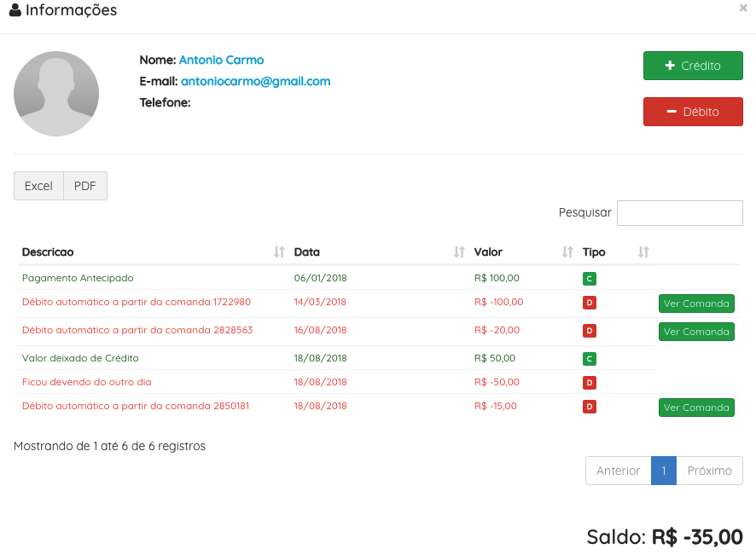The width and height of the screenshot is (756, 555).
Task: Select Débito automático comanda 1722980 description
Action: pos(137,302)
